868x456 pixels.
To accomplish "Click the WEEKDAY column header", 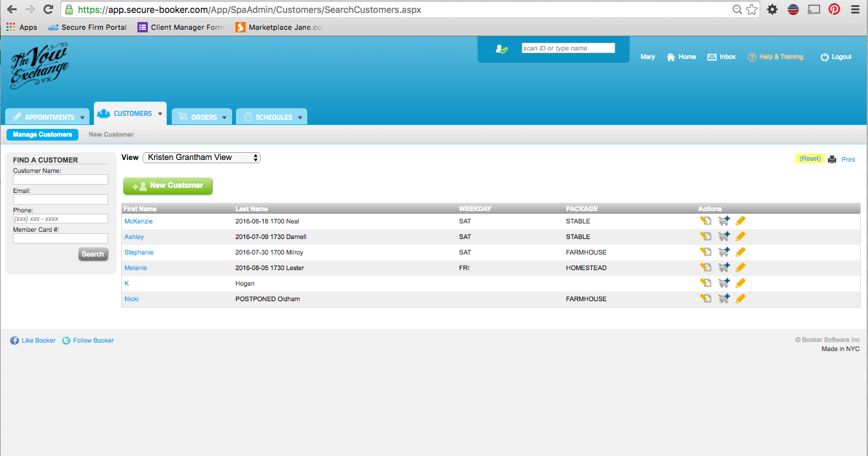I will pyautogui.click(x=475, y=209).
